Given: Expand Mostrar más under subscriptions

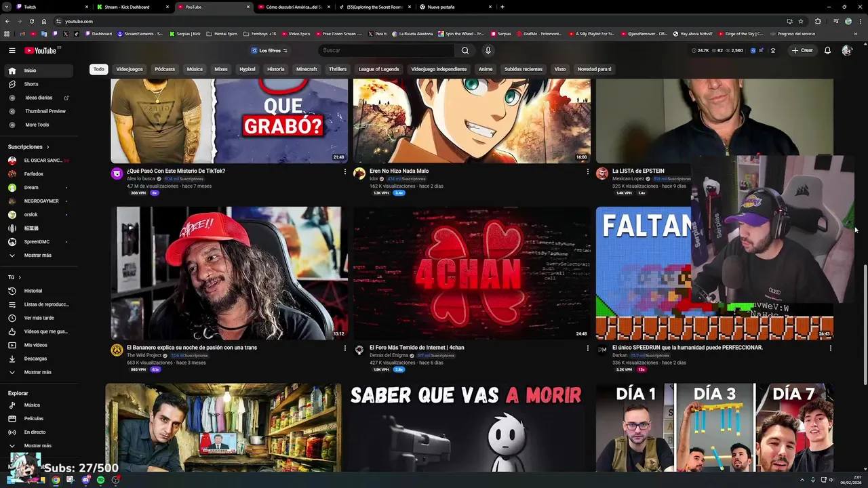Looking at the screenshot, I should click(39, 256).
